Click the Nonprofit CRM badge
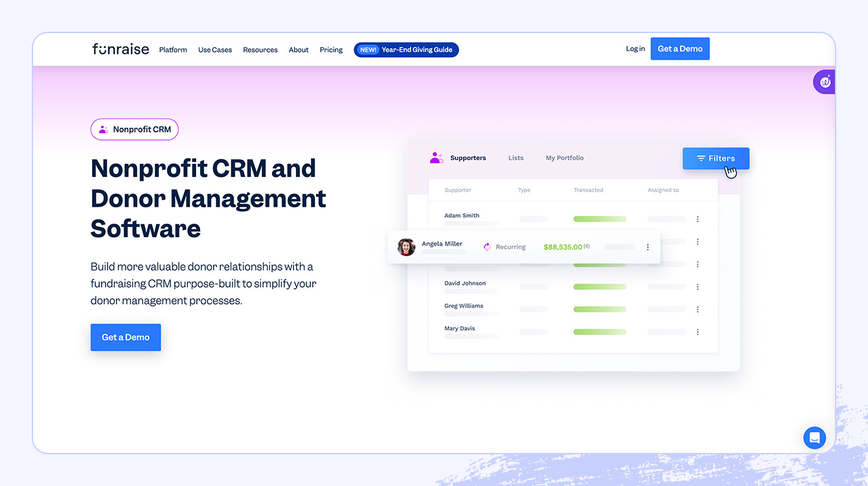 click(x=134, y=130)
